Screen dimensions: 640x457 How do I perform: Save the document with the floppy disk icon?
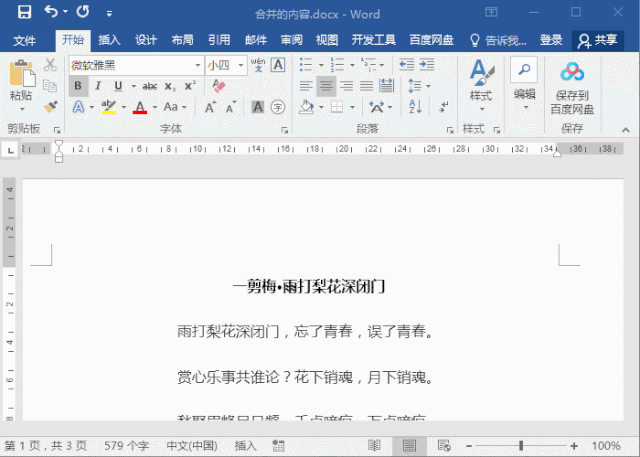(24, 12)
